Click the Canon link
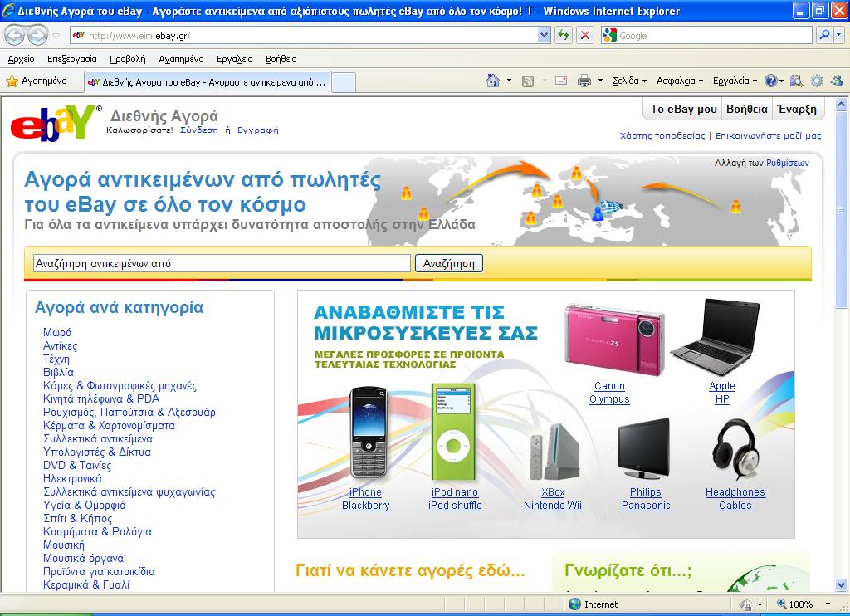 [x=609, y=386]
